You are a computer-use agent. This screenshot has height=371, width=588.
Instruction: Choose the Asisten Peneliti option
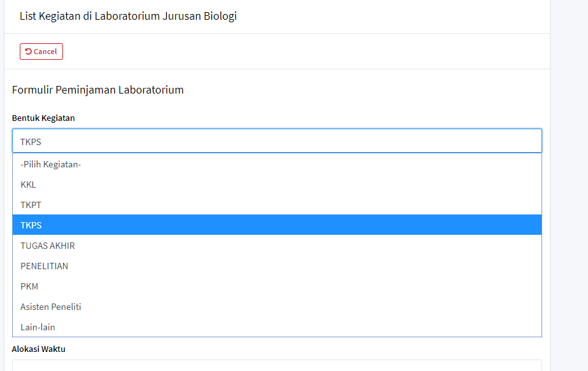51,307
